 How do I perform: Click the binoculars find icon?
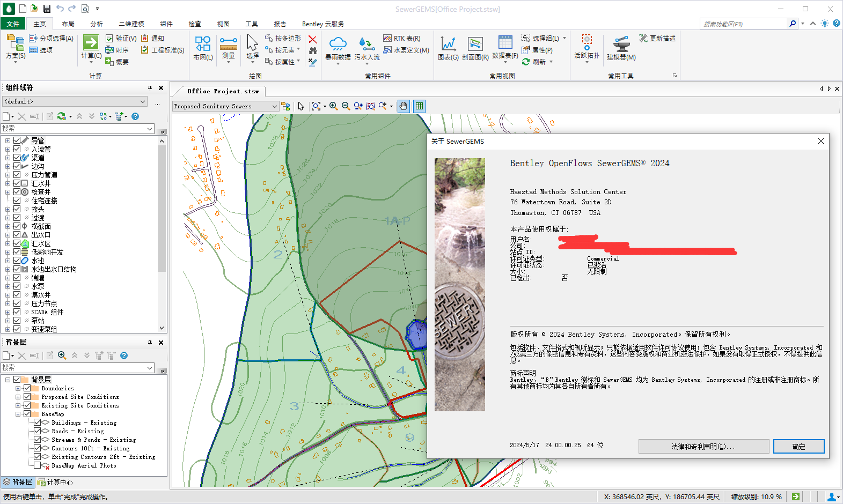click(313, 51)
